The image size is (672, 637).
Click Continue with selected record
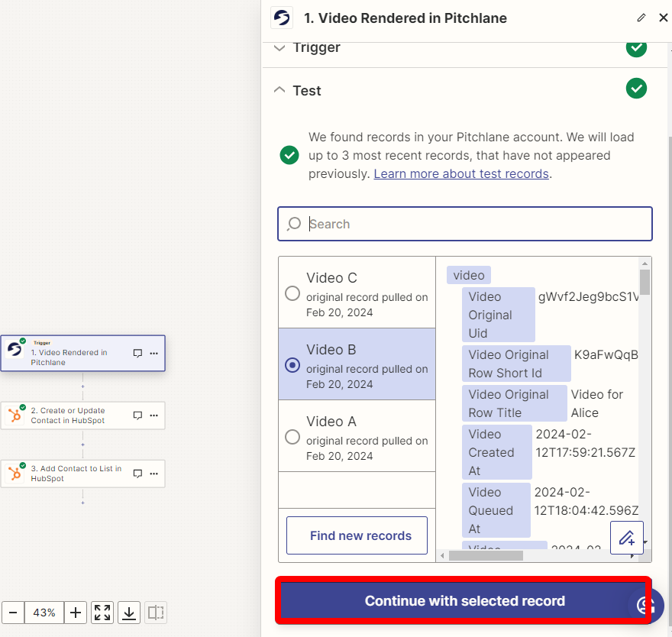point(464,600)
